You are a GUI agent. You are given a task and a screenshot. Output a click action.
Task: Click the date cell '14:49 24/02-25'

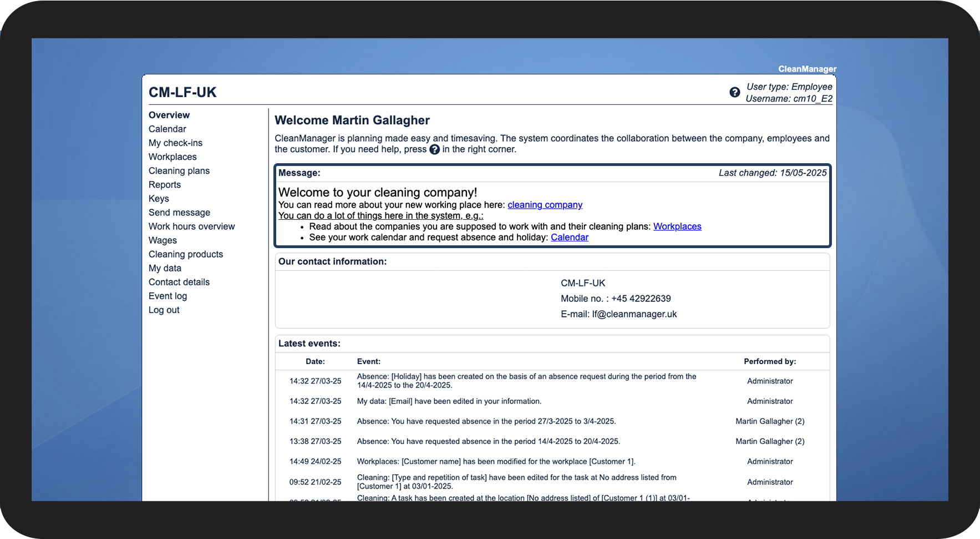[315, 461]
